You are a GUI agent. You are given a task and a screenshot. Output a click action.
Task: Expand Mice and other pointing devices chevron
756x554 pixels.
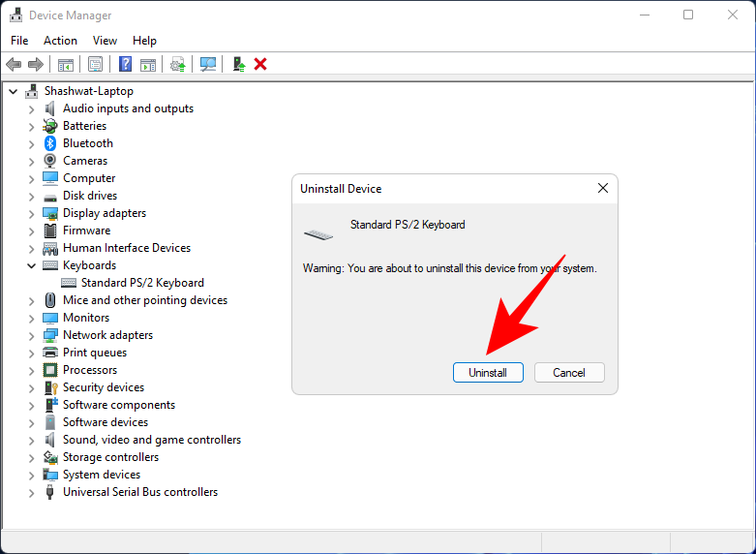pos(32,300)
